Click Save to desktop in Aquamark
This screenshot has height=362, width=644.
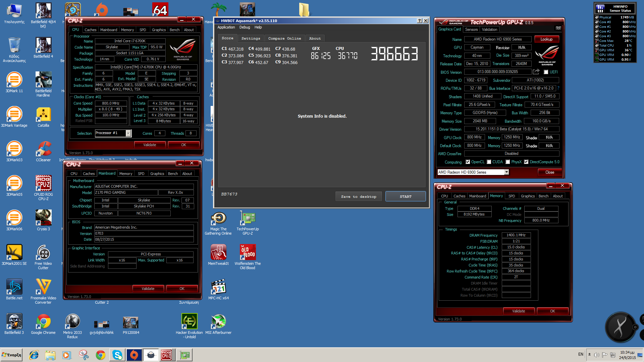click(x=359, y=196)
